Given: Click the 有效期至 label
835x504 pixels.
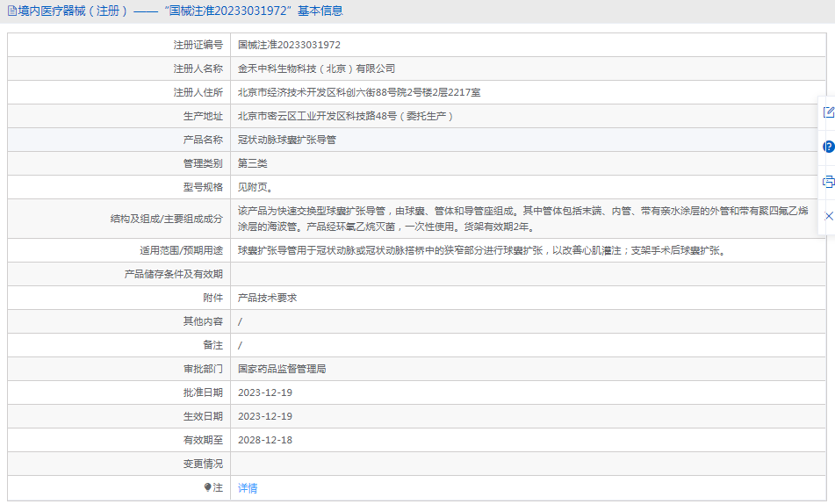Looking at the screenshot, I should coord(203,440).
